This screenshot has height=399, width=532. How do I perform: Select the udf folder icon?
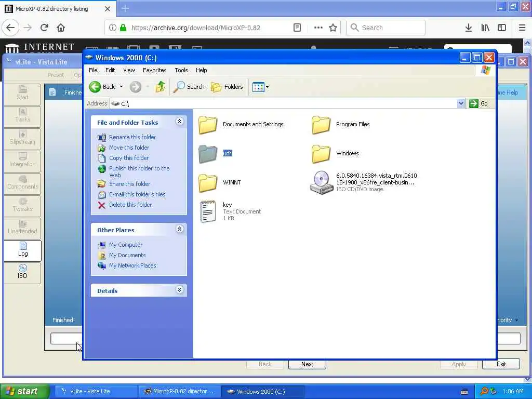[208, 153]
